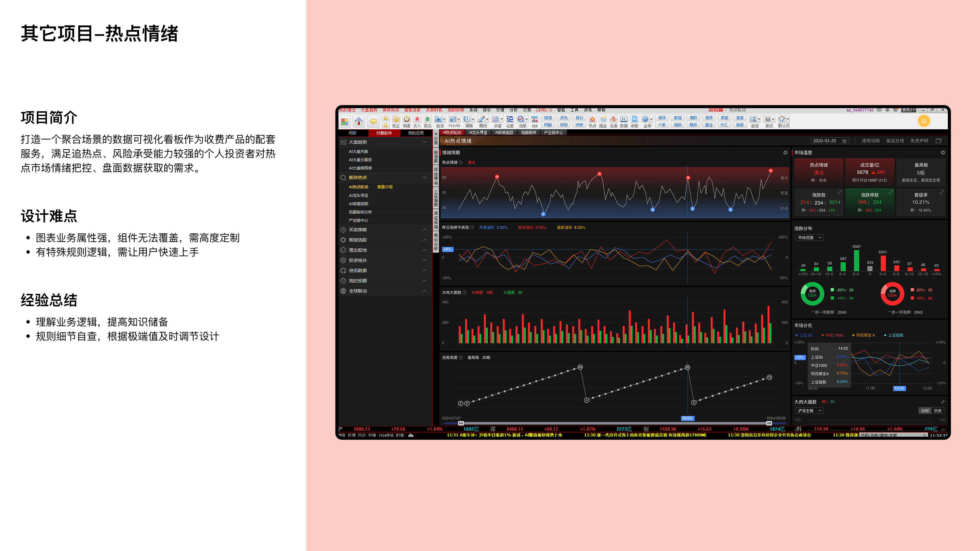This screenshot has width=980, height=551.
Task: Open 市场温度 panel settings gear
Action: click(943, 152)
